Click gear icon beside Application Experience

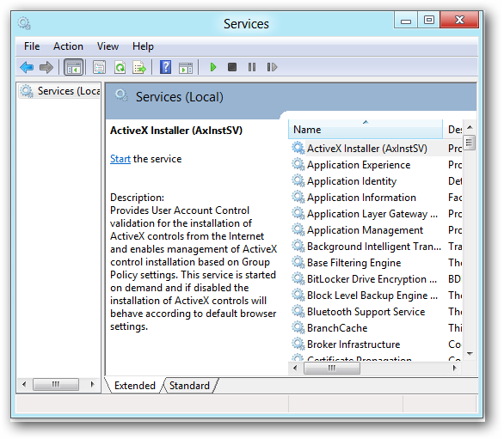point(298,164)
